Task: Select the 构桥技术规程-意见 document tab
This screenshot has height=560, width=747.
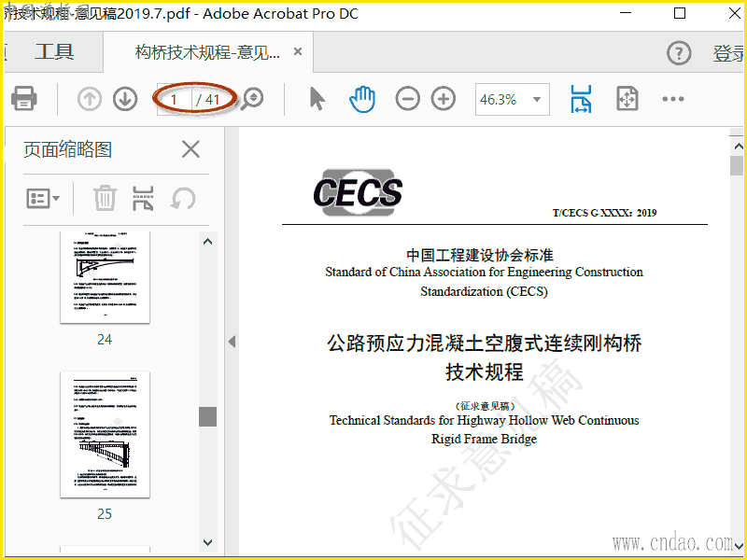Action: point(207,52)
